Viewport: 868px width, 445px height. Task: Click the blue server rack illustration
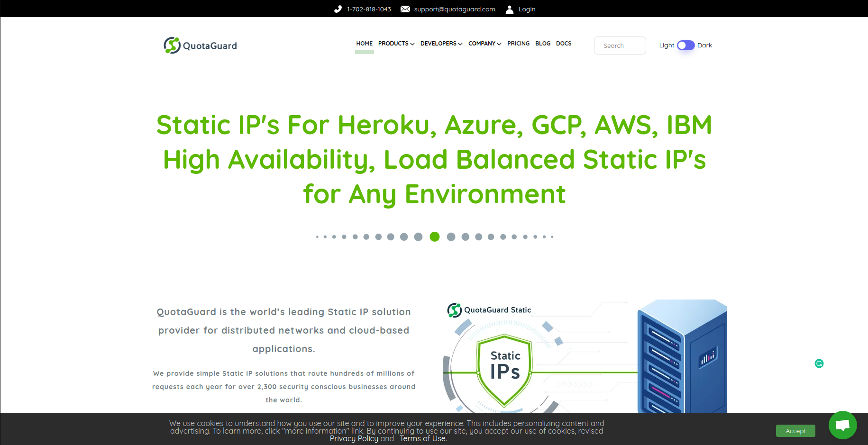click(682, 356)
